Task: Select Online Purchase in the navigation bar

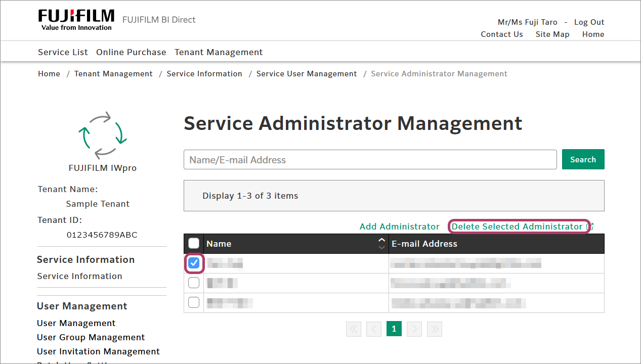Action: pyautogui.click(x=131, y=52)
